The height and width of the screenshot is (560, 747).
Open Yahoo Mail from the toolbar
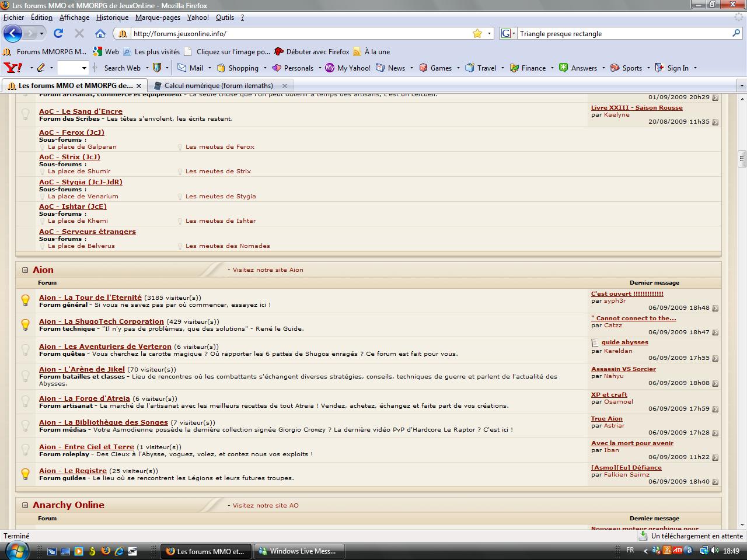[x=191, y=68]
